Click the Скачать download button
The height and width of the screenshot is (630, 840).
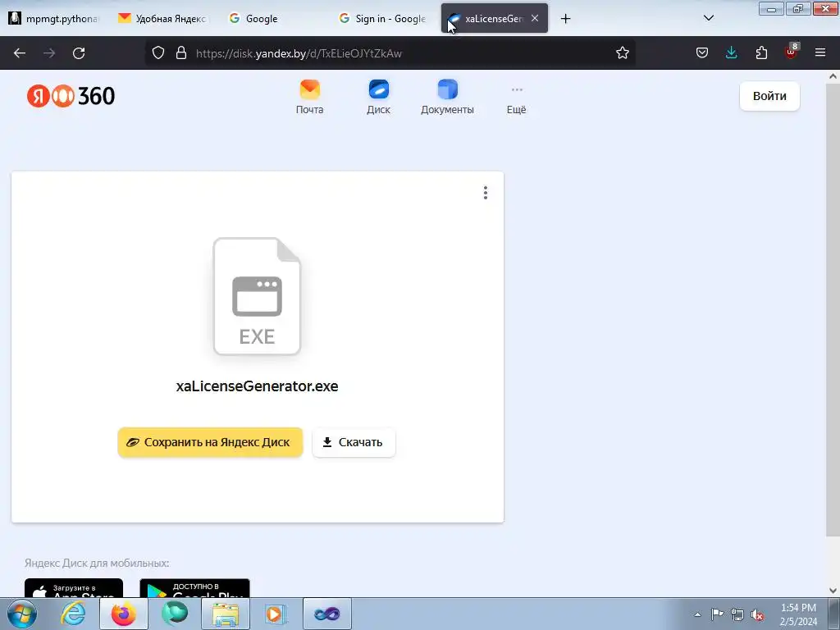[x=354, y=442]
